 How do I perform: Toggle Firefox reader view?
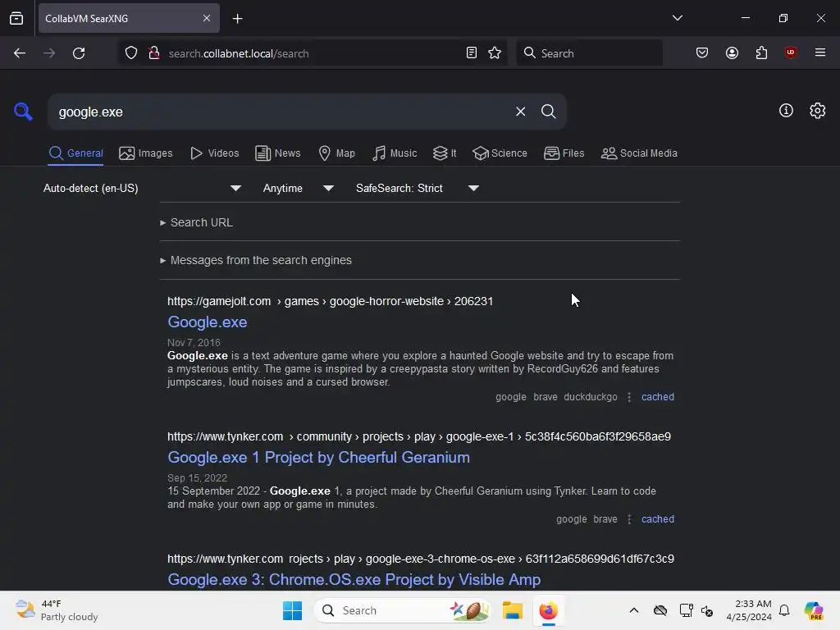point(472,53)
